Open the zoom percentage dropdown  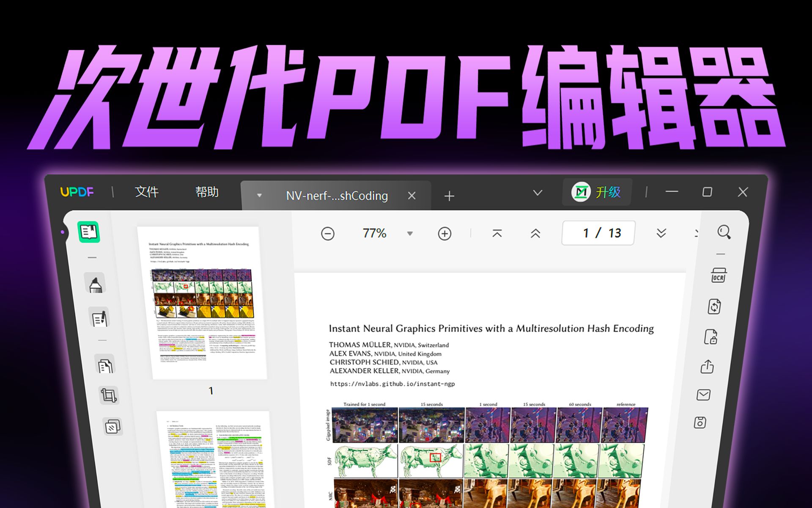pyautogui.click(x=409, y=233)
